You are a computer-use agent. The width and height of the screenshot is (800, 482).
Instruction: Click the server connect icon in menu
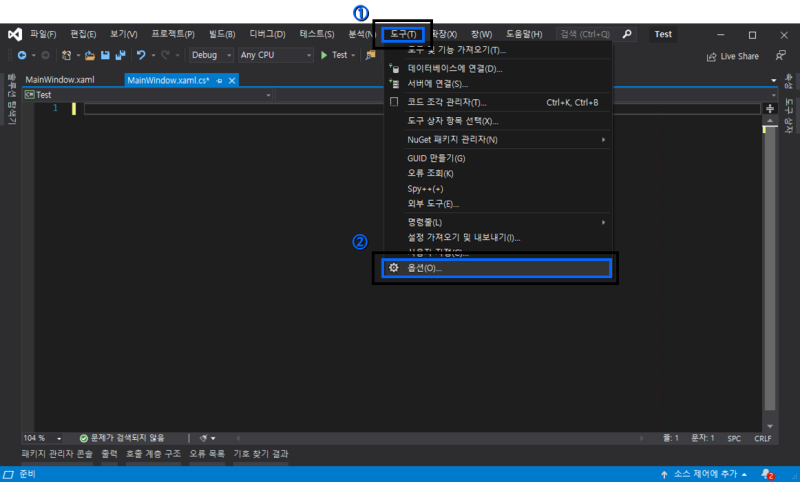[x=394, y=84]
